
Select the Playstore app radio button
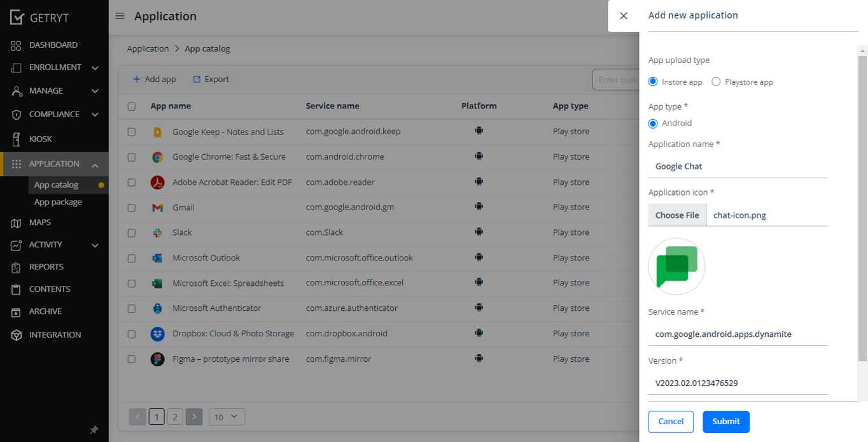(716, 82)
